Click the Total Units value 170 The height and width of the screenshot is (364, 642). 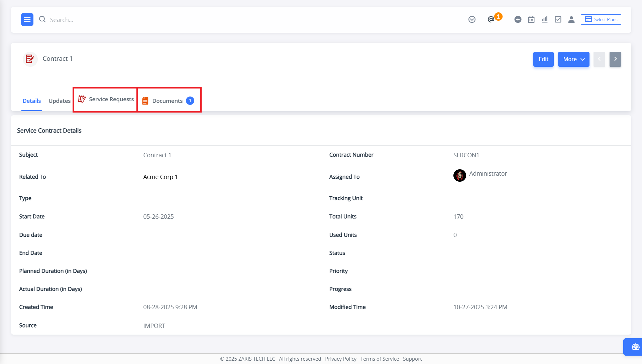(458, 217)
